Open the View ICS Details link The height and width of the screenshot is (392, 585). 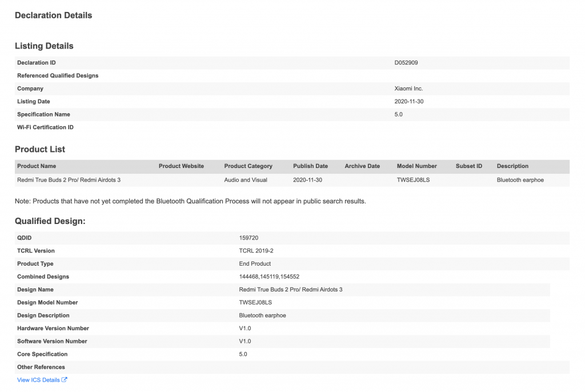click(x=42, y=379)
